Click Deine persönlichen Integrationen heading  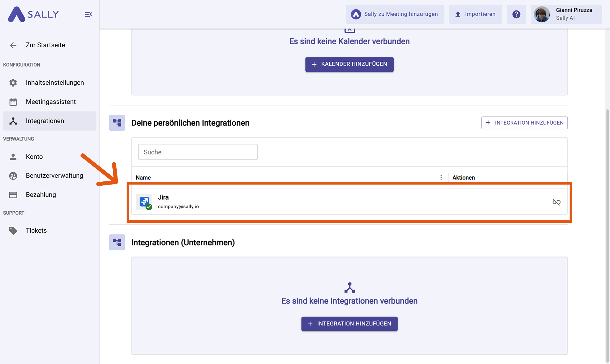(x=190, y=123)
